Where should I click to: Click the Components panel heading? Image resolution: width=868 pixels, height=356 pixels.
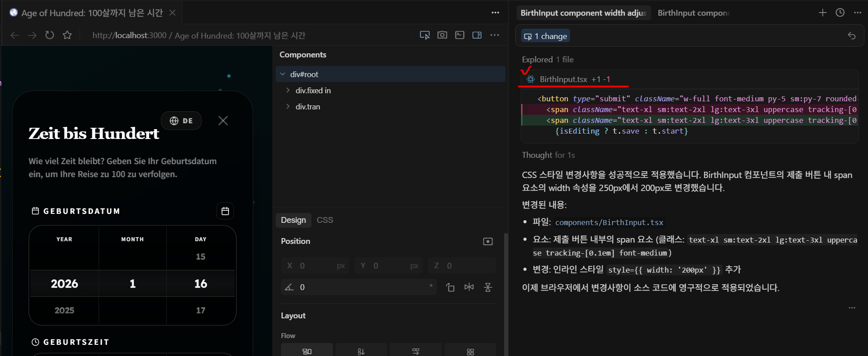[x=303, y=55]
